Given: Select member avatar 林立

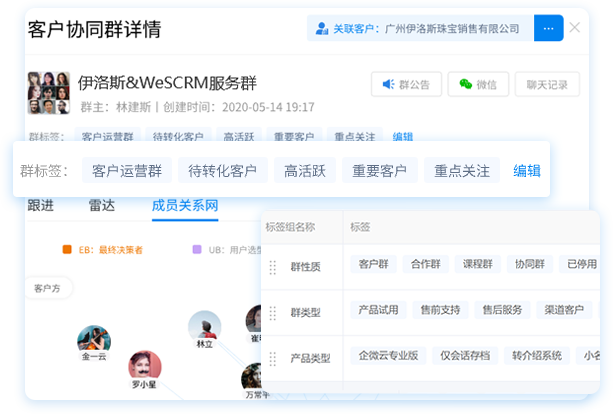Looking at the screenshot, I should point(204,325).
